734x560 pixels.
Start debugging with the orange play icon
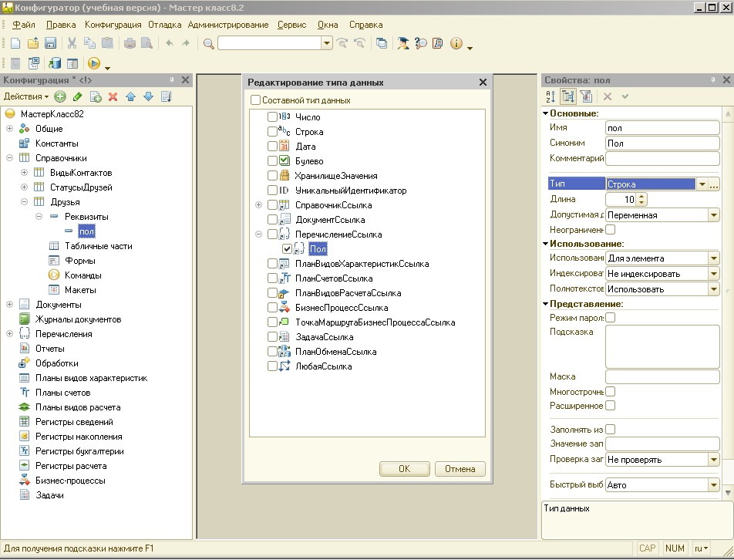(x=94, y=64)
